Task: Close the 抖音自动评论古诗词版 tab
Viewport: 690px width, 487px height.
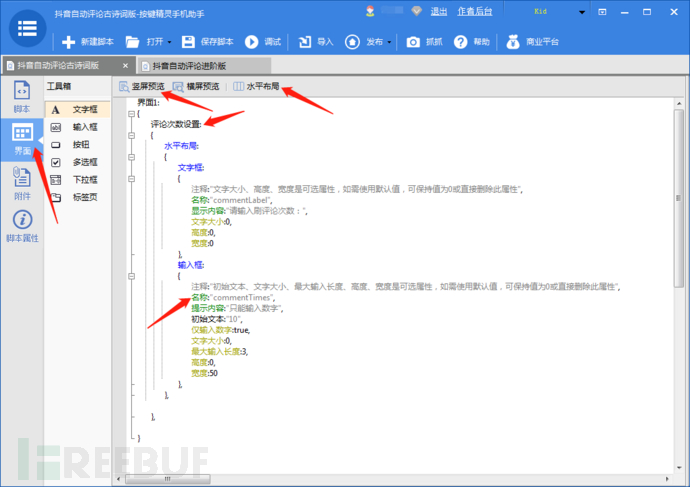Action: pyautogui.click(x=125, y=66)
